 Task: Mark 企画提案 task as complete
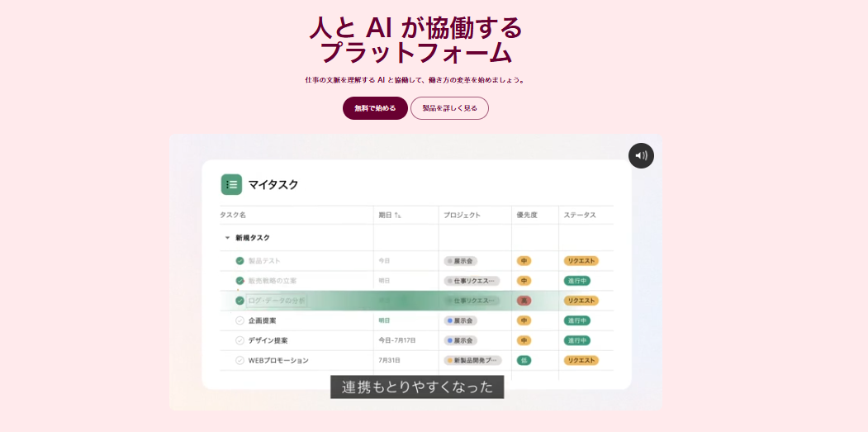point(240,320)
